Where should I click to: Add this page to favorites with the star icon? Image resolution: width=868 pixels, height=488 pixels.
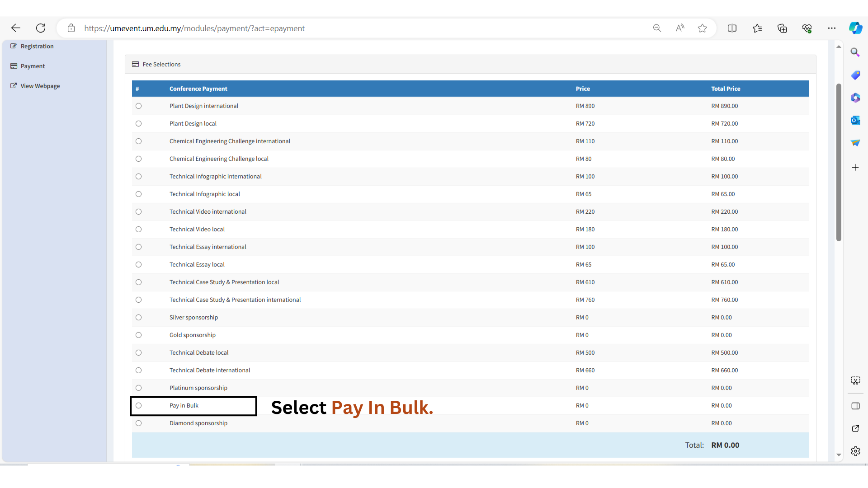pyautogui.click(x=702, y=28)
